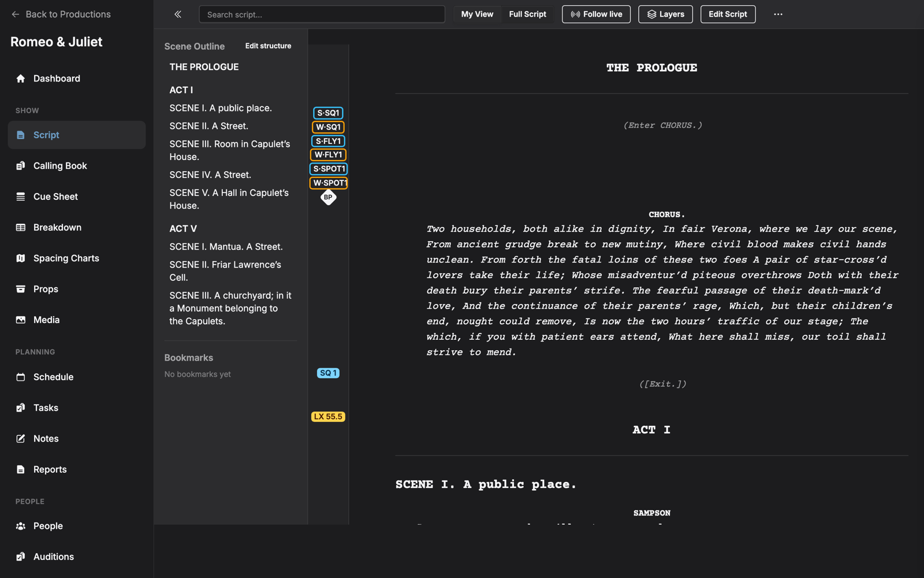Open the Calling Book page
924x578 pixels.
coord(77,166)
